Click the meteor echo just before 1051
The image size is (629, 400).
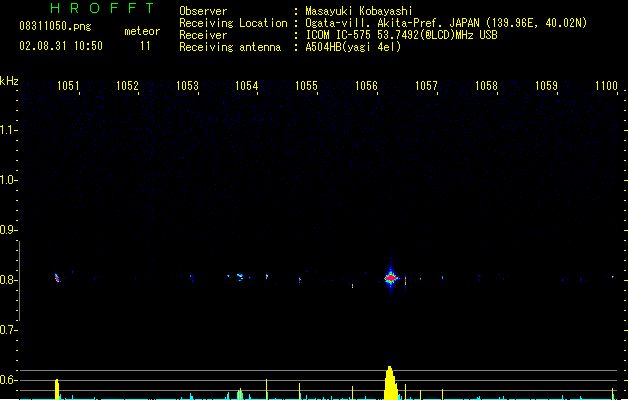tap(57, 278)
